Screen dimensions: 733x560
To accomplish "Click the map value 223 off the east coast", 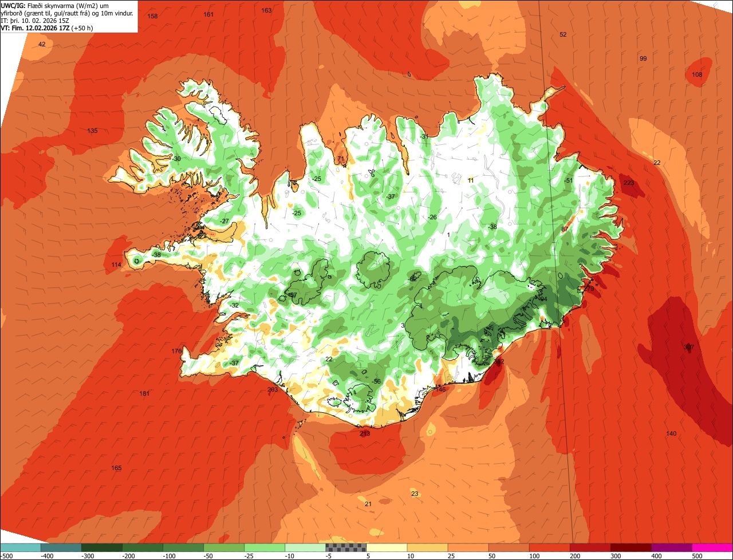I will (x=629, y=183).
